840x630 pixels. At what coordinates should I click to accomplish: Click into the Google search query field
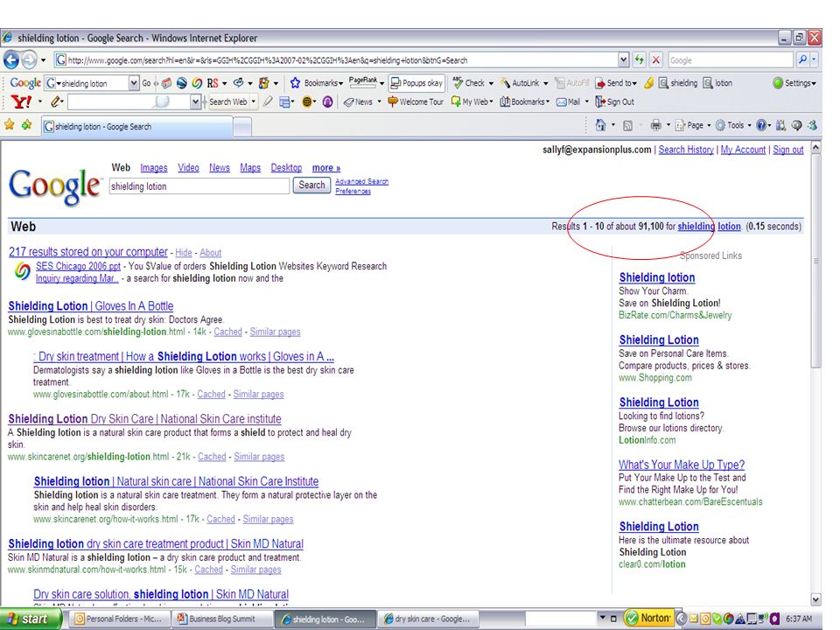coord(199,185)
